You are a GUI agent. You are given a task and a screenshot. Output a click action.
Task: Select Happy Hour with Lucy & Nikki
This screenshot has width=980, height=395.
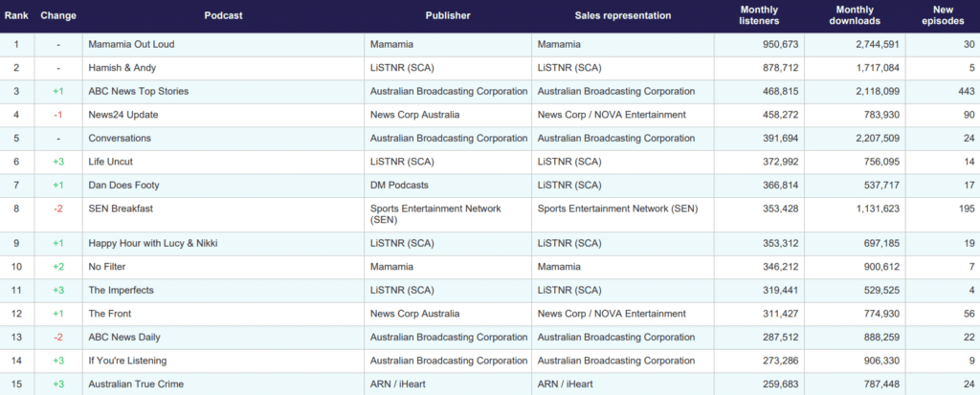tap(153, 243)
